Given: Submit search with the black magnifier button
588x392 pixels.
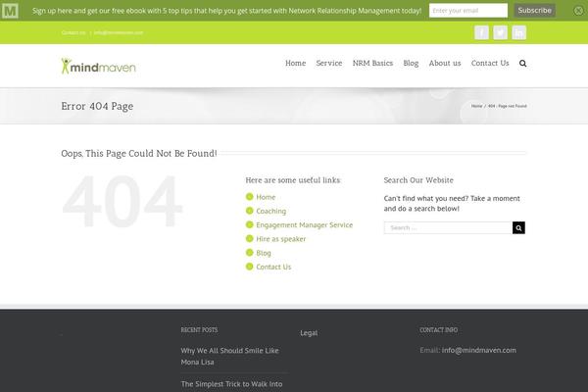Looking at the screenshot, I should (x=518, y=227).
